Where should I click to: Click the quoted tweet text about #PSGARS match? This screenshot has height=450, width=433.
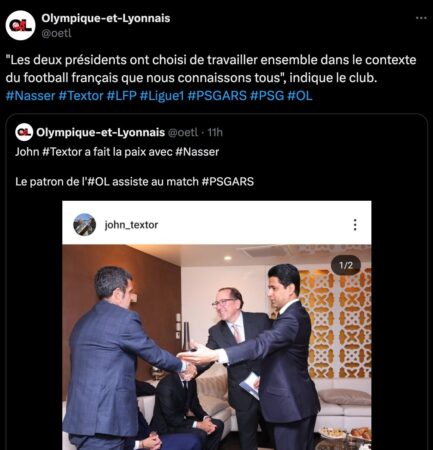tap(134, 182)
